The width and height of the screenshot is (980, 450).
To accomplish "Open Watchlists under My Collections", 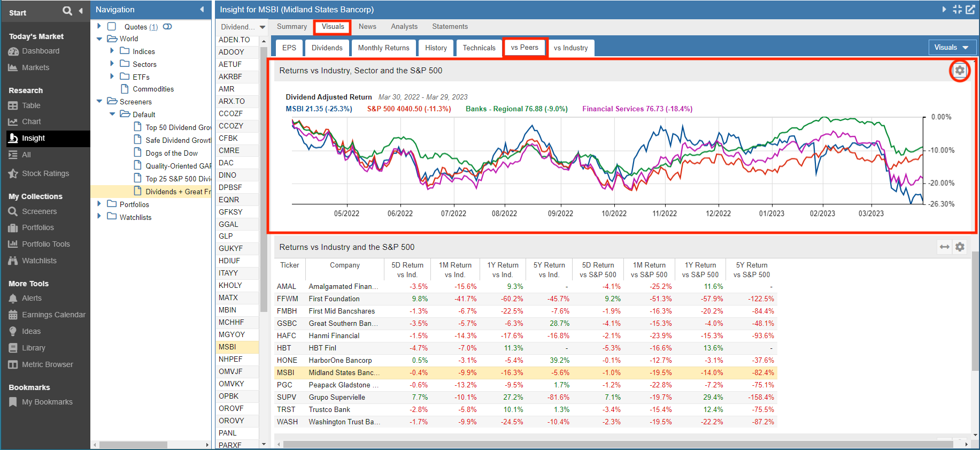I will pos(39,261).
